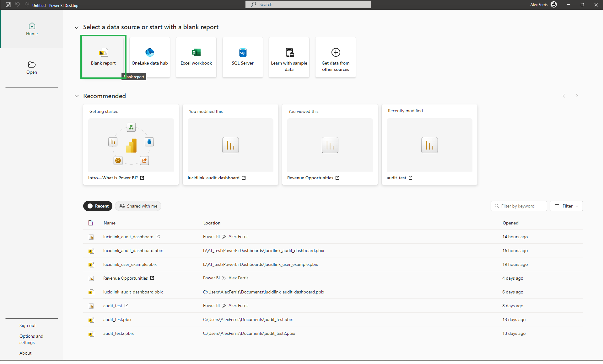Click Power BI location in audit_test row

211,305
